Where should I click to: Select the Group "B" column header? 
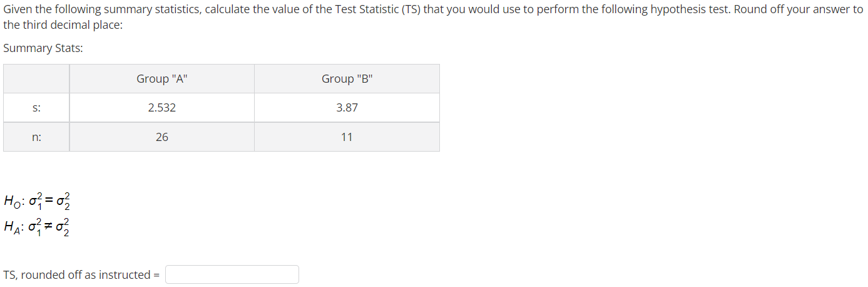[x=347, y=79]
